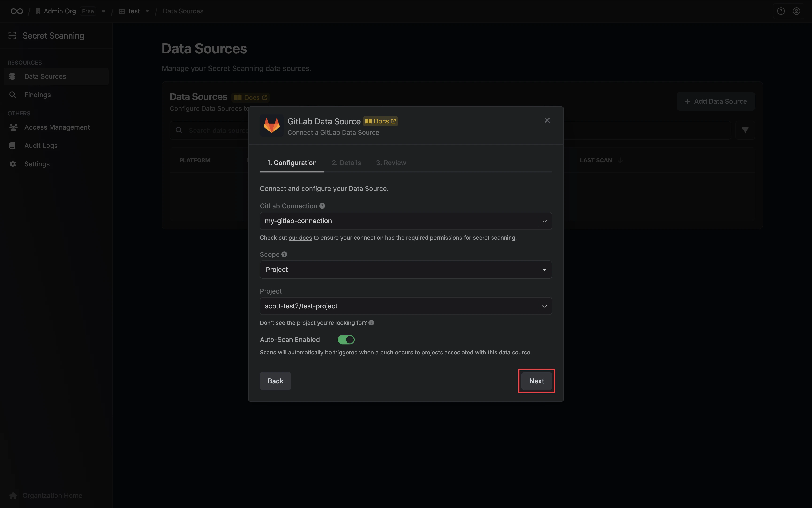Click the Audit Logs book icon
This screenshot has width=812, height=508.
click(x=12, y=146)
